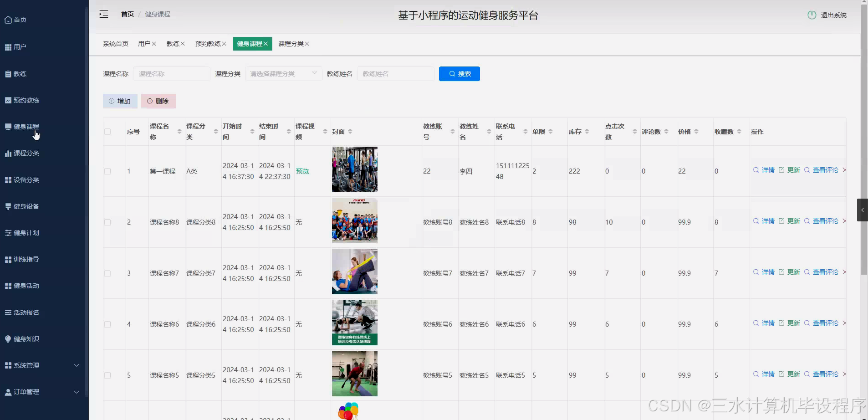Close the 教练 tab with its X
This screenshot has height=420, width=868.
click(x=183, y=44)
